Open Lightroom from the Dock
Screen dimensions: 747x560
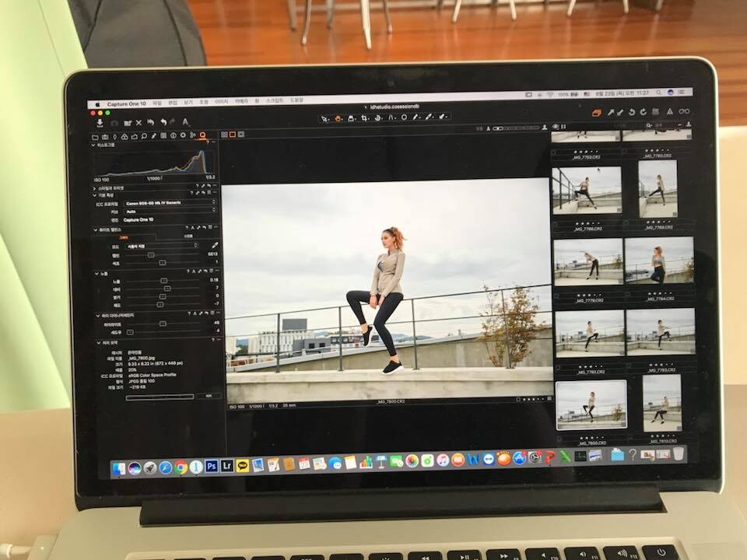click(x=226, y=466)
